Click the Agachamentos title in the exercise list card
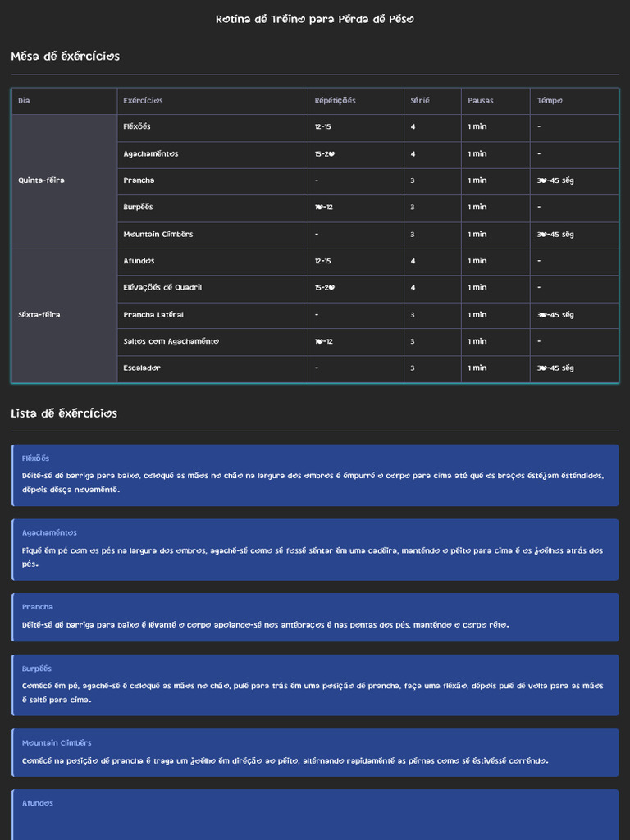Screen dimensions: 630x840 tap(49, 533)
